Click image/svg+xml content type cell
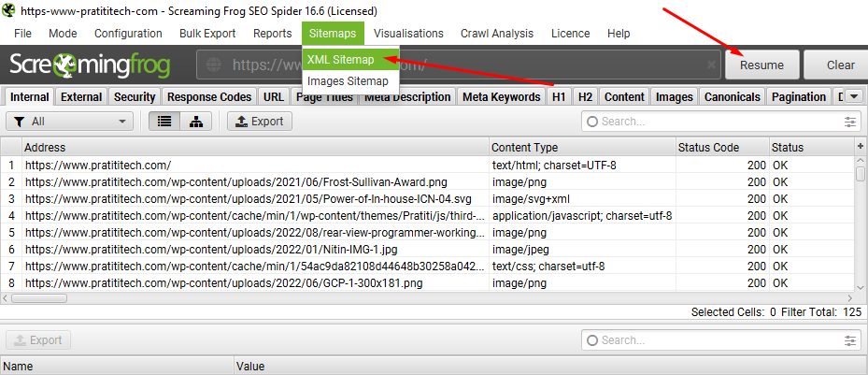 click(x=582, y=199)
